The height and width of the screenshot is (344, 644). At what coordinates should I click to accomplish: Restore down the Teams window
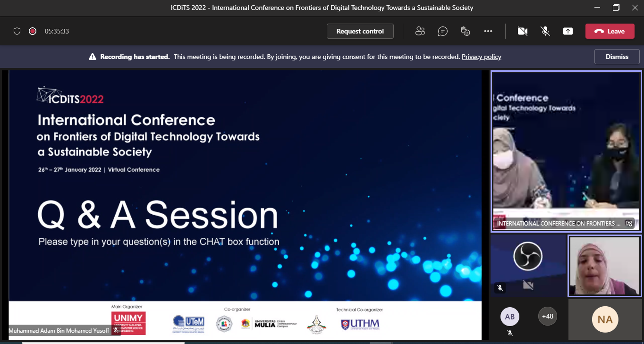coord(616,8)
